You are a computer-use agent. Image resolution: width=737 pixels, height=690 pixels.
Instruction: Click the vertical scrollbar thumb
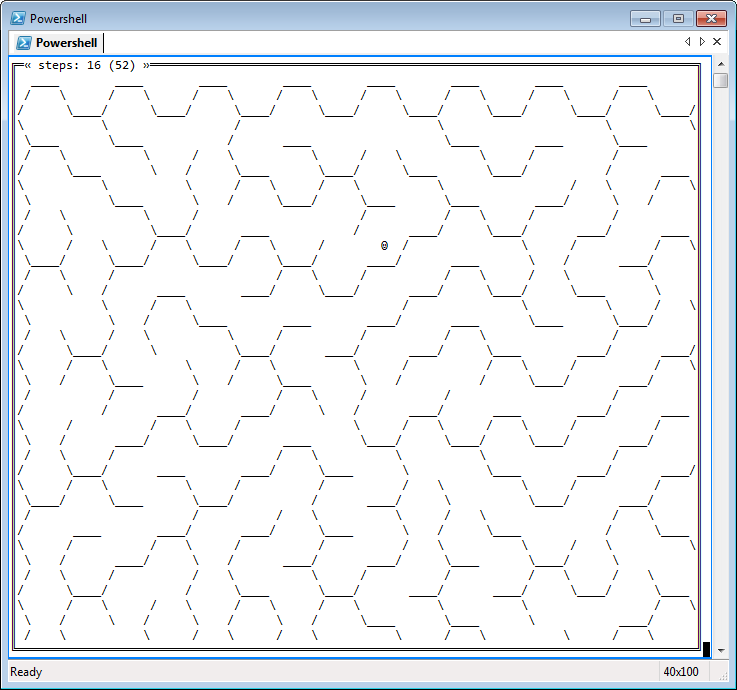(720, 80)
